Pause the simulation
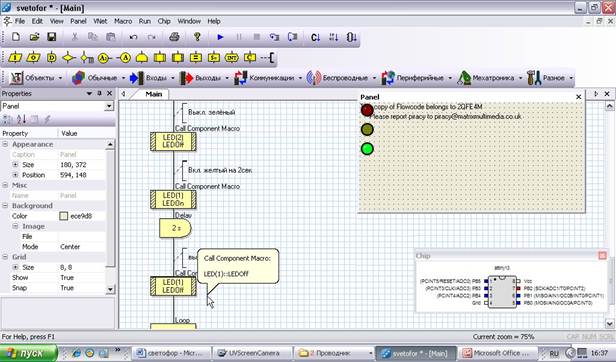Screen dimensions: 616x362 (238, 37)
